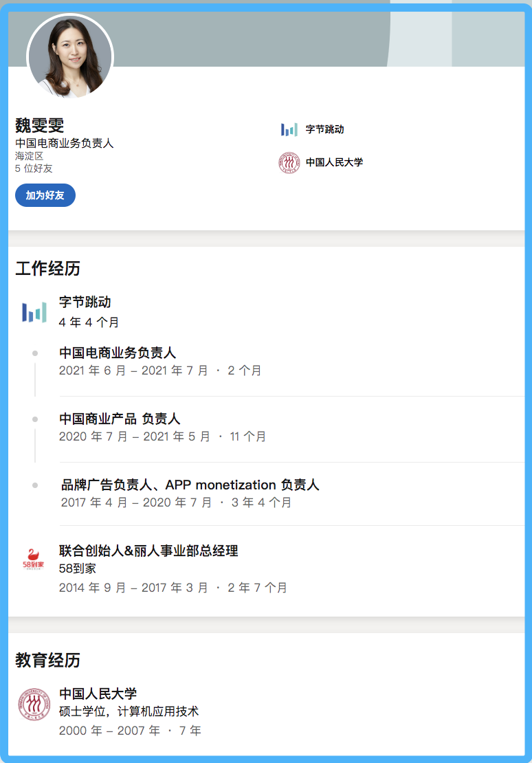
Task: Click the 硕士学位，计算机应用技术 degree line
Action: click(x=129, y=711)
